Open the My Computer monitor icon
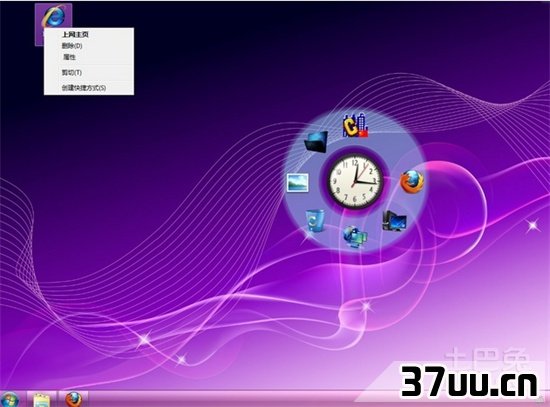Screen dimensions: 550x407 394,221
